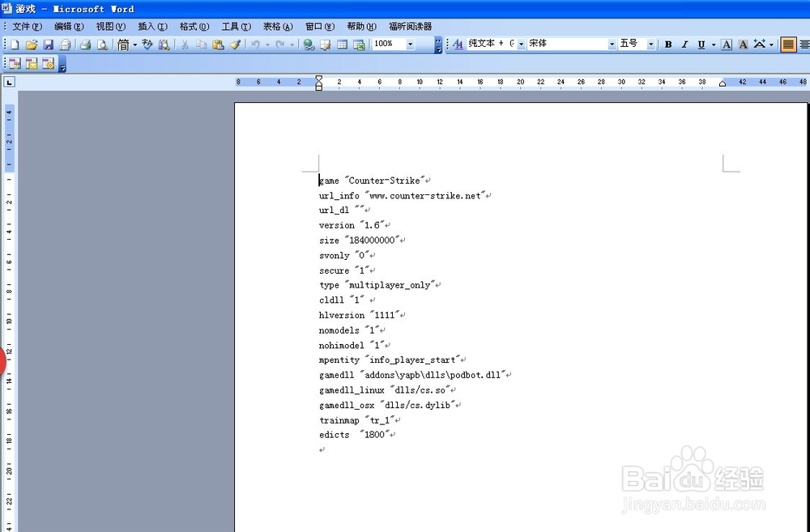The image size is (810, 532).
Task: Click the line 'mpentity "info_player_start"'
Action: click(x=390, y=360)
